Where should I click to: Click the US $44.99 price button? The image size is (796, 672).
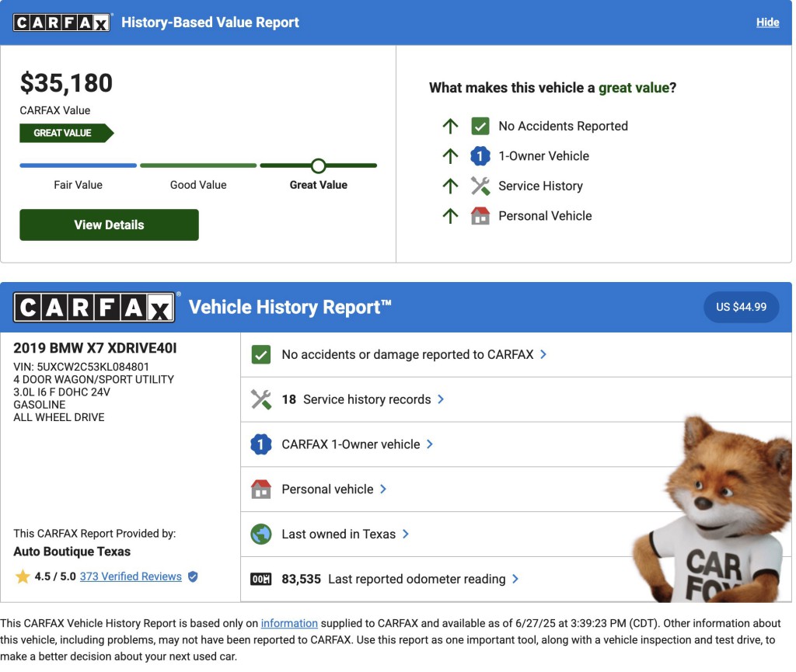coord(741,307)
